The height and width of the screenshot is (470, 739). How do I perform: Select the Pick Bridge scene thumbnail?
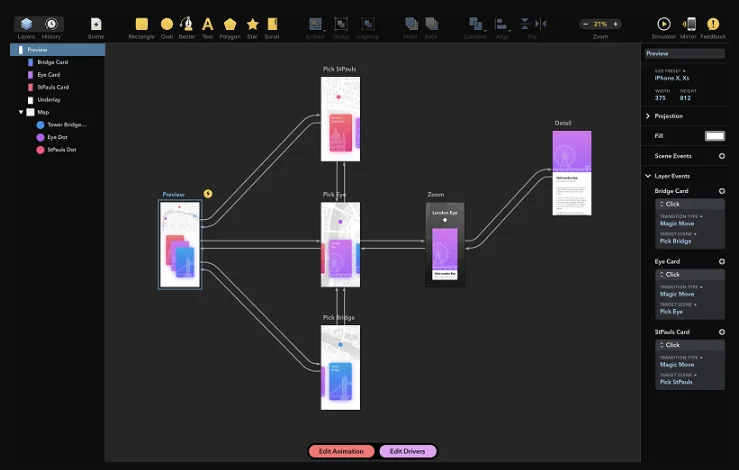pos(340,367)
